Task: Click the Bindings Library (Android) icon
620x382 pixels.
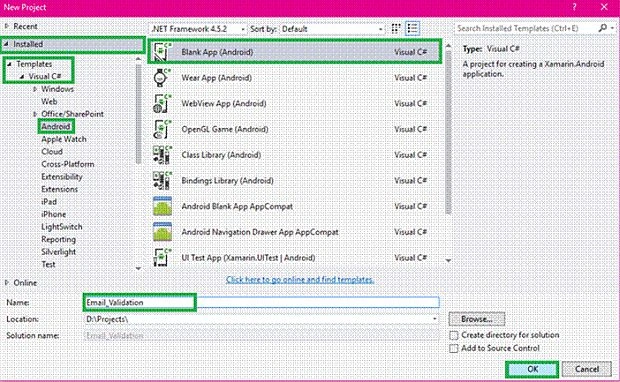Action: (x=162, y=181)
